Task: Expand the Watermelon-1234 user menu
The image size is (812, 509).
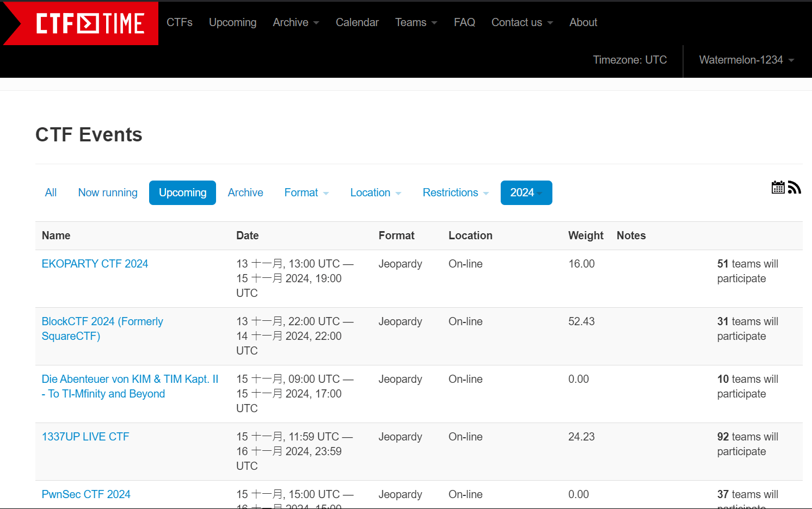Action: [x=747, y=60]
